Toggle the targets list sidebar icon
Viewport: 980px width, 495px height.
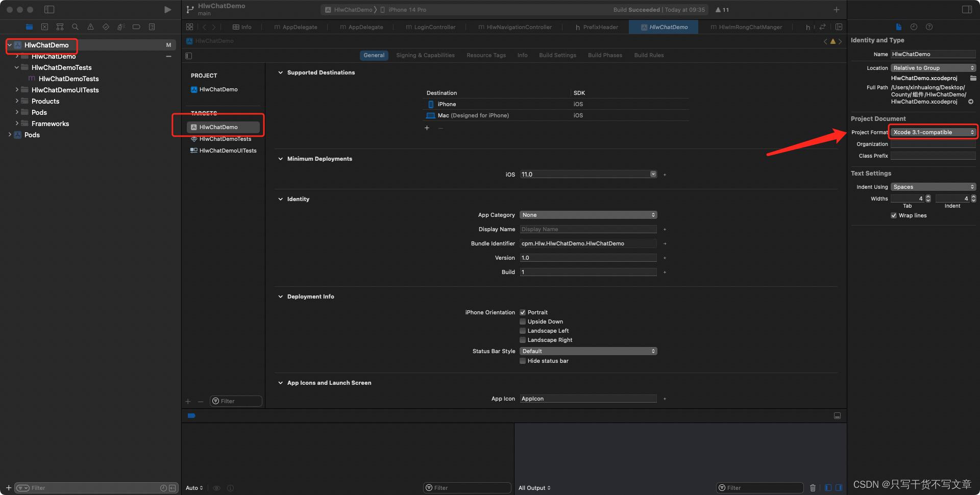pos(189,56)
